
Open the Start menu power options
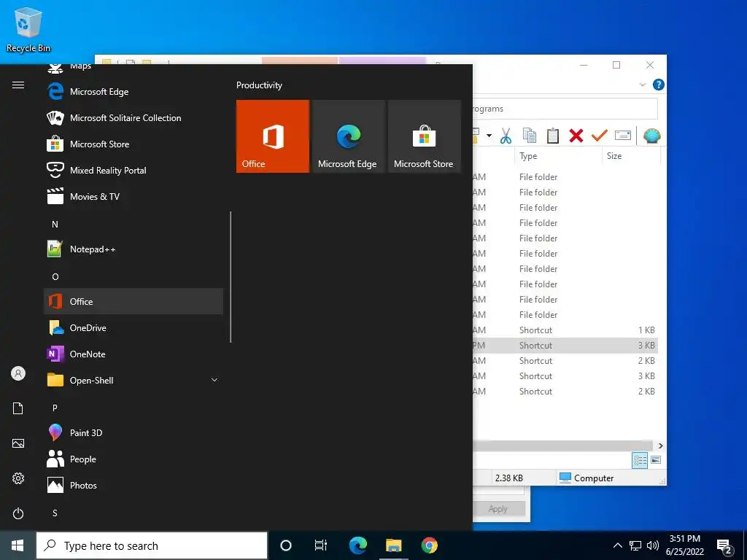pyautogui.click(x=18, y=513)
